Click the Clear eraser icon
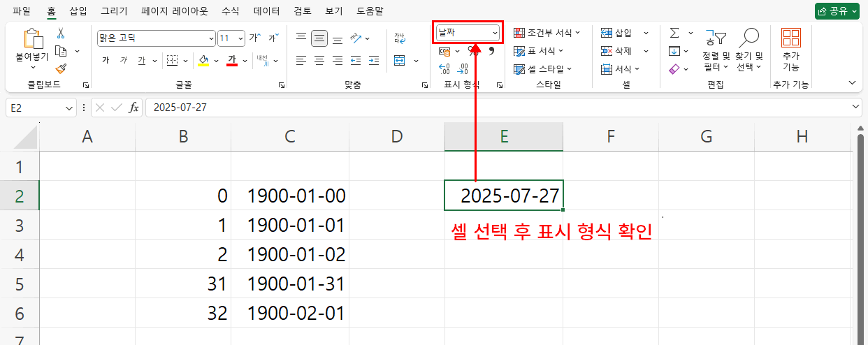This screenshot has height=345, width=868. (x=674, y=69)
